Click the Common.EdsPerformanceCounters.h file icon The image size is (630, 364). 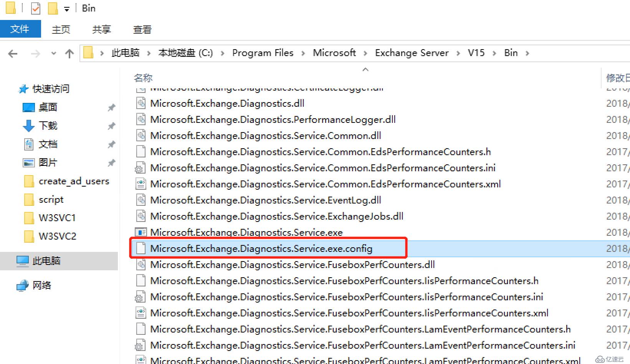[141, 151]
